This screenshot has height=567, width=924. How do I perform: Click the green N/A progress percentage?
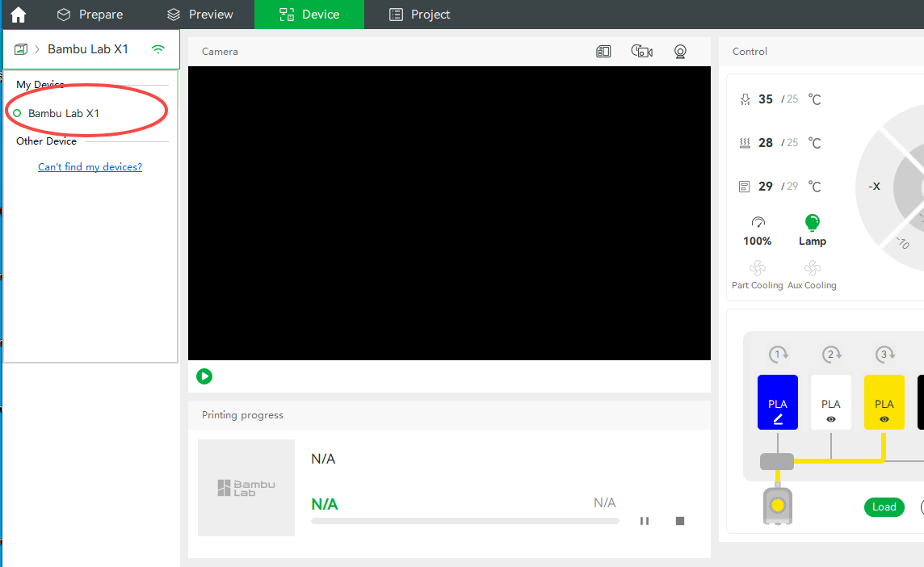[x=325, y=505]
